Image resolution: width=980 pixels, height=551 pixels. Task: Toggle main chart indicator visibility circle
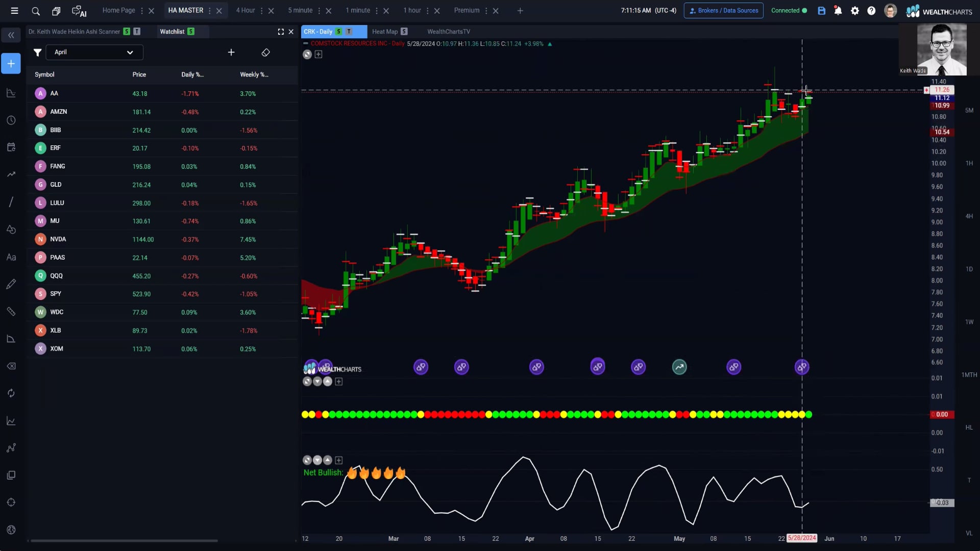(307, 55)
